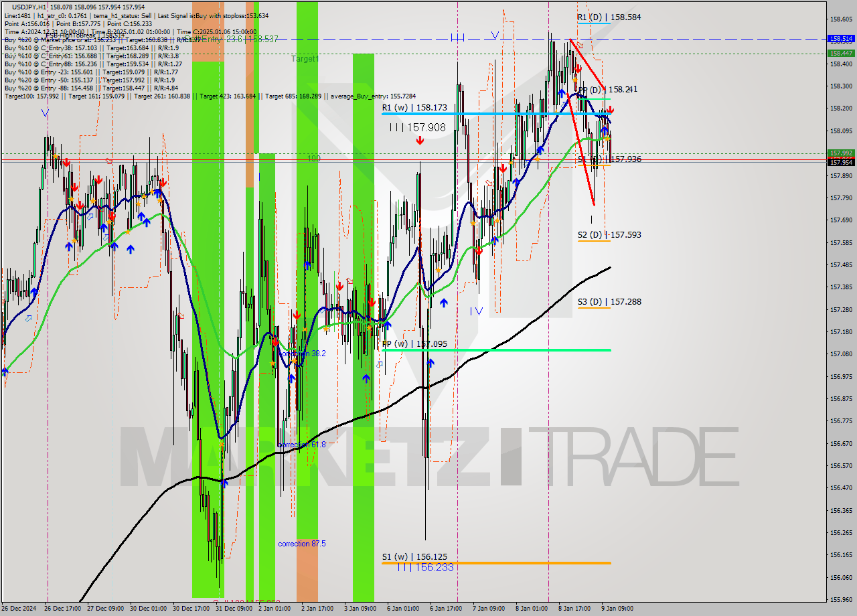Click the S2 (D) | 157.593 label
The image size is (857, 616).
609,234
